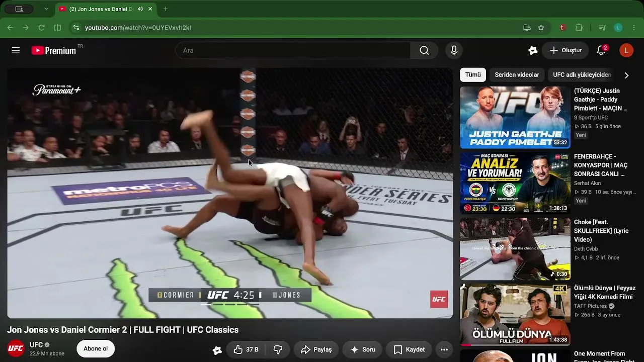Screen dimensions: 644x362
Task: Open Chrome's three-dot menu
Action: point(634,28)
